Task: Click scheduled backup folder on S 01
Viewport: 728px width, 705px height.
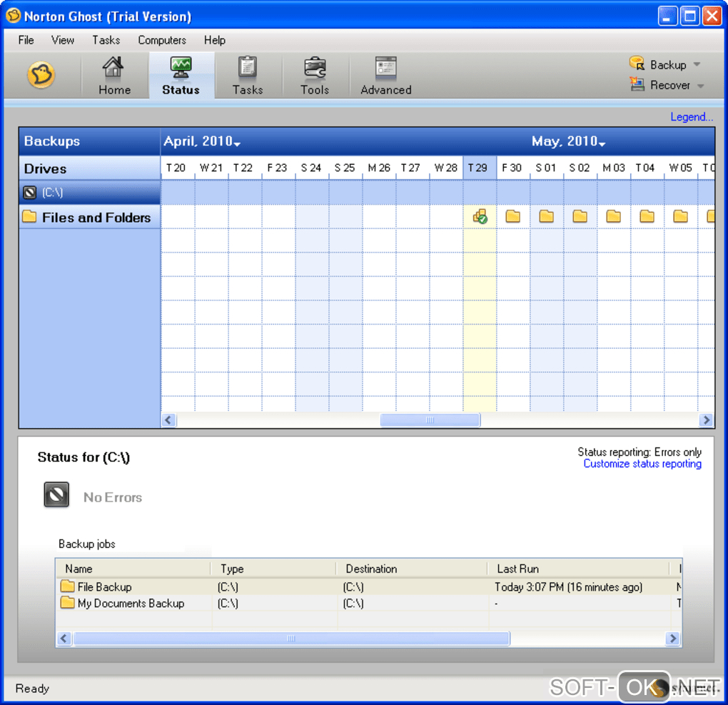Action: click(547, 216)
